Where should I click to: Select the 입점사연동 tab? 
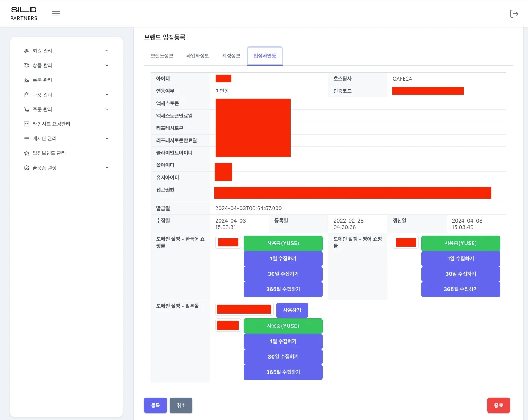click(265, 56)
